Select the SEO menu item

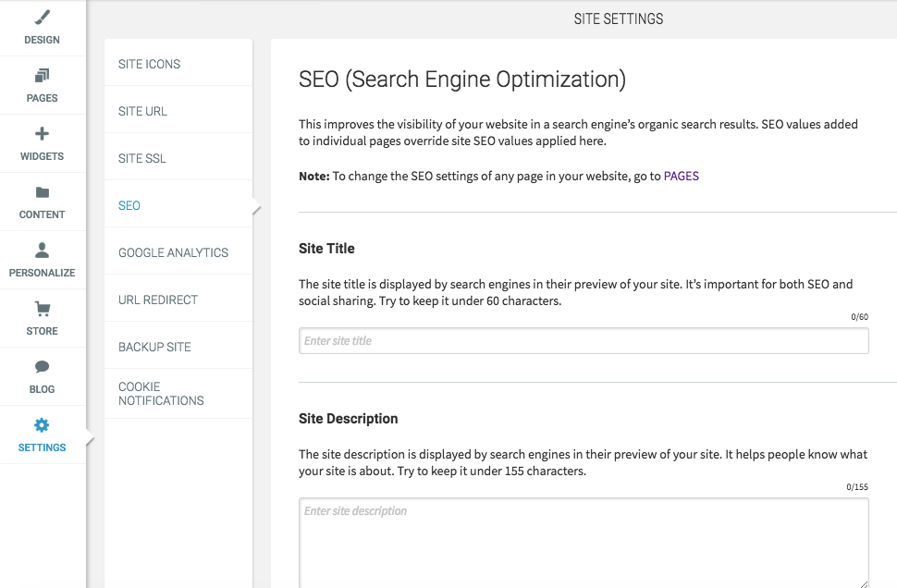[178, 205]
